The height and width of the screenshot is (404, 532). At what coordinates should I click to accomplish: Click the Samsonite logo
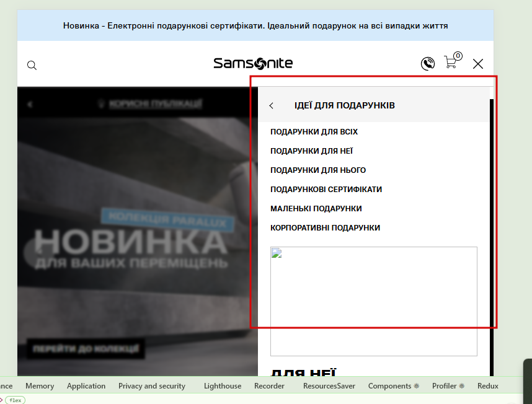click(253, 63)
